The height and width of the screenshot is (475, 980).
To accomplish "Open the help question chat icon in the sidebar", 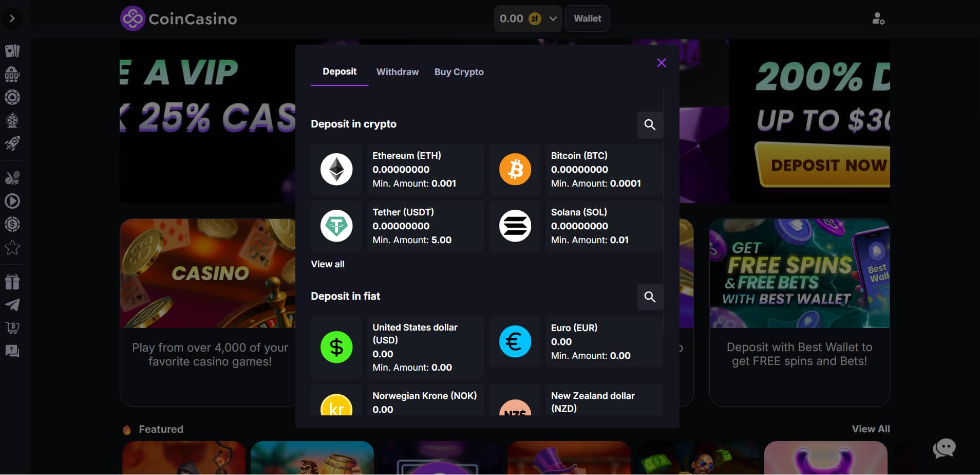I will click(12, 351).
